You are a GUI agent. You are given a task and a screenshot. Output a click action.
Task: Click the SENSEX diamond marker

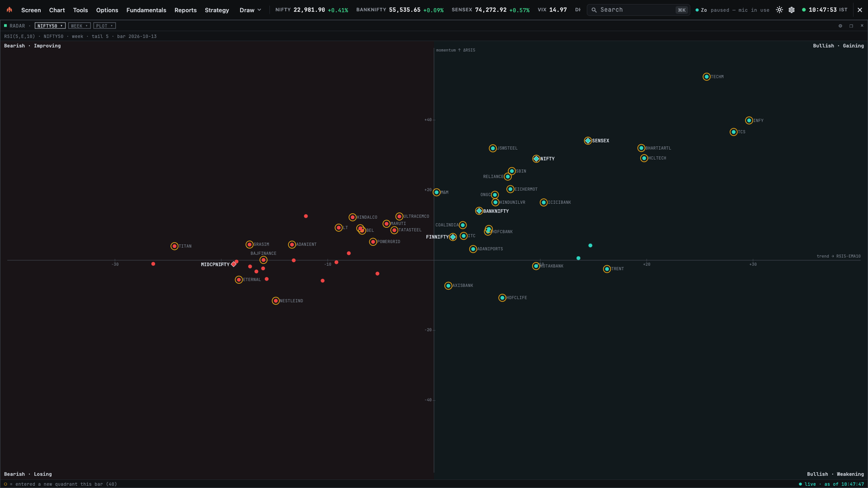(588, 140)
